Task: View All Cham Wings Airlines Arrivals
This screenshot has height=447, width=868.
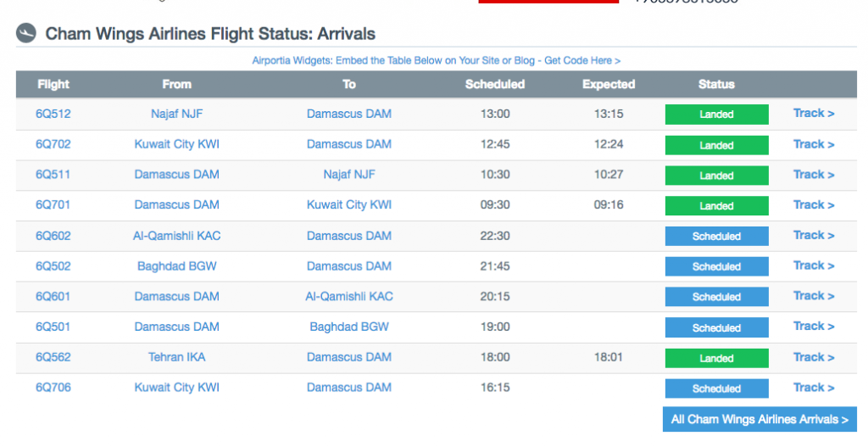Action: click(759, 419)
